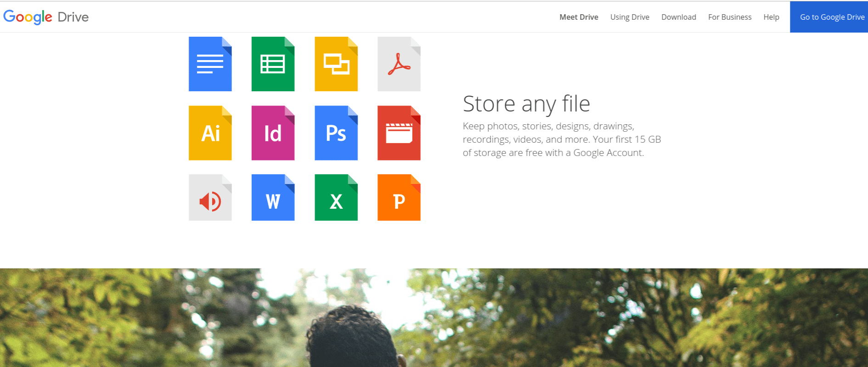Click the yellow Ai Illustrator file icon
Viewport: 868px width, 367px height.
pos(210,133)
